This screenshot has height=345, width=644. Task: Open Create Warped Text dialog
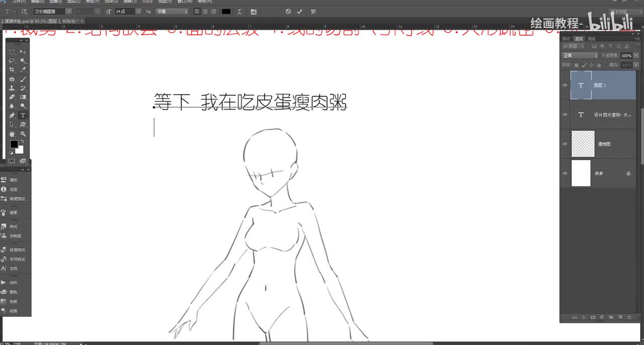pos(239,12)
